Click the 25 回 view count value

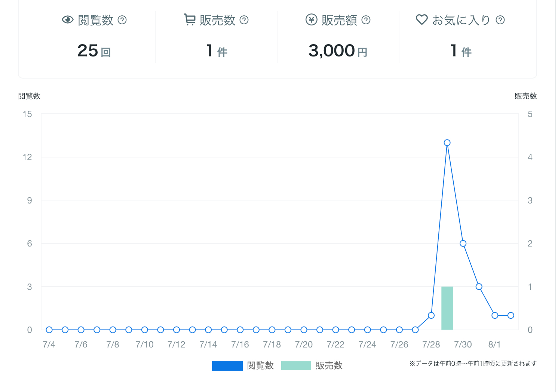coord(94,51)
